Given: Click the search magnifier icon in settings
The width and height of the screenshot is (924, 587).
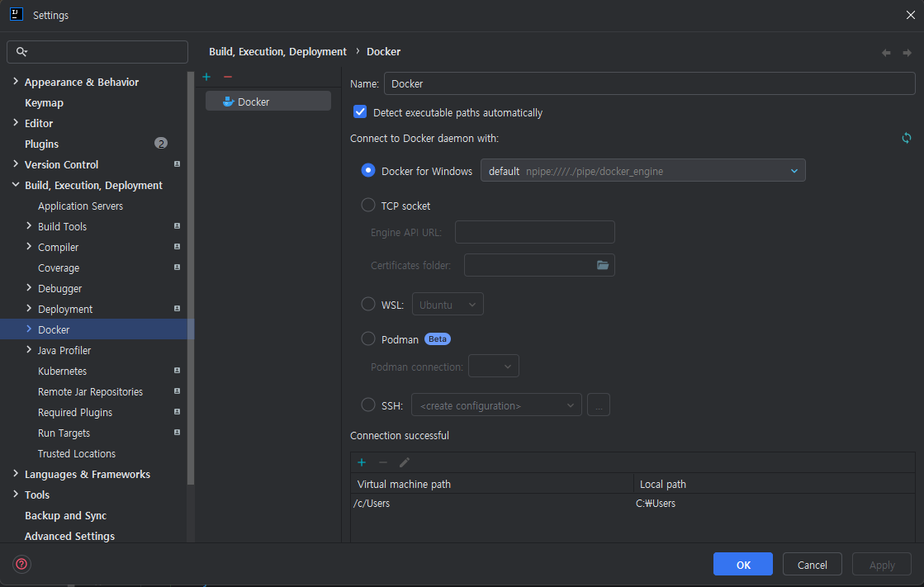Looking at the screenshot, I should [21, 52].
